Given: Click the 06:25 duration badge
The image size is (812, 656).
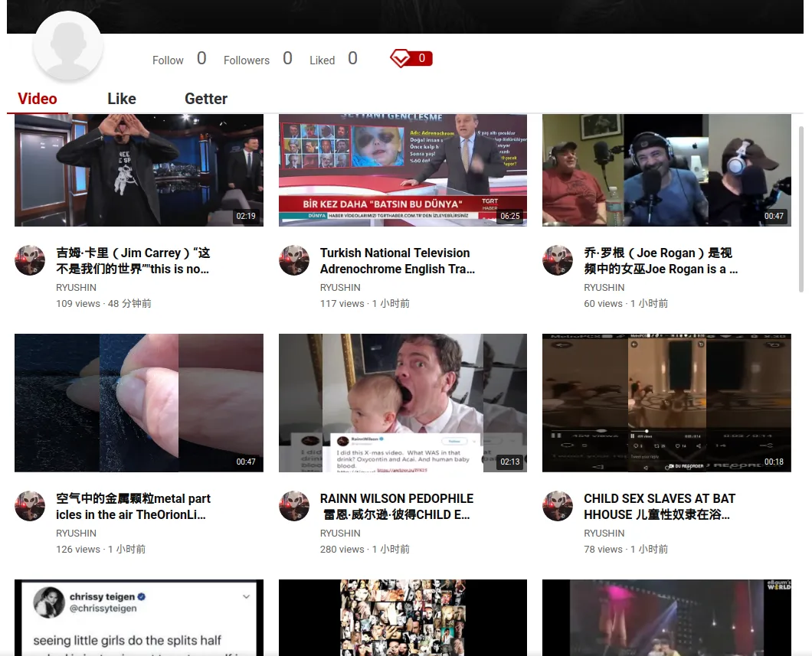Looking at the screenshot, I should pos(510,216).
